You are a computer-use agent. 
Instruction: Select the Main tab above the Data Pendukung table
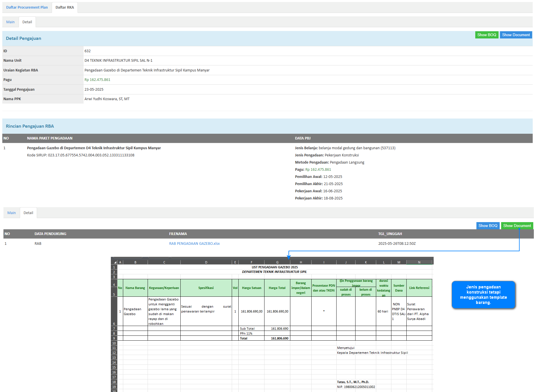11,213
